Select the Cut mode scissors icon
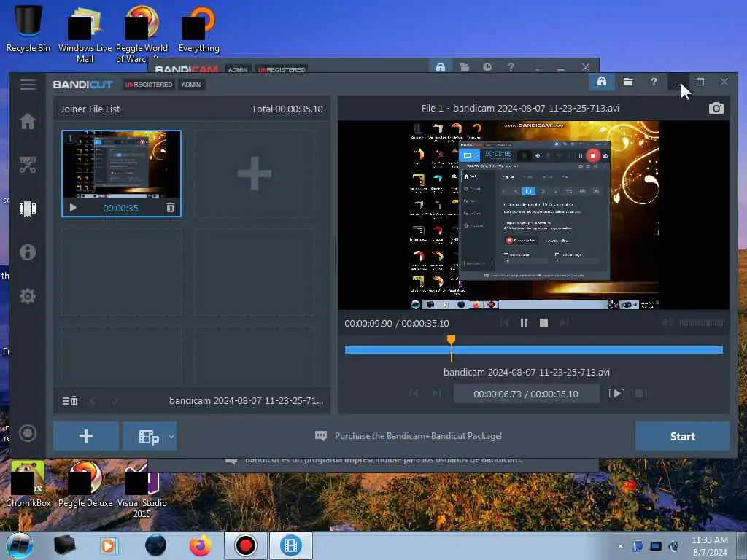This screenshot has width=747, height=560. pyautogui.click(x=28, y=165)
